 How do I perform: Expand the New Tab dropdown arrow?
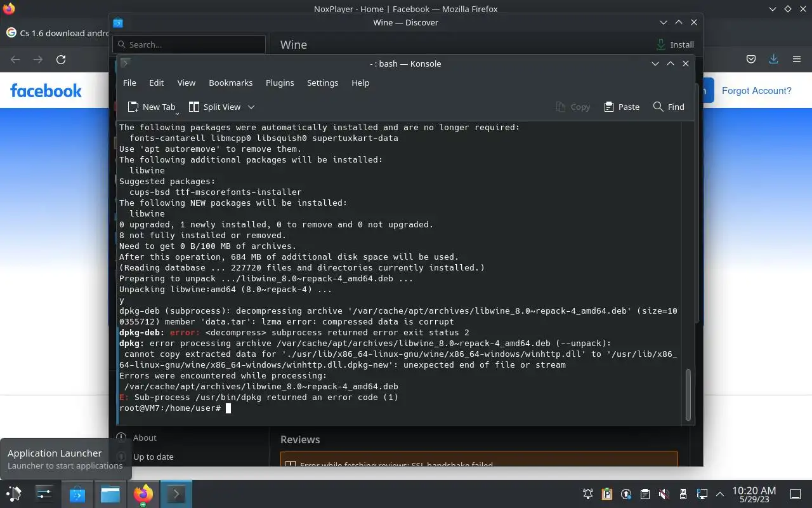177,112
